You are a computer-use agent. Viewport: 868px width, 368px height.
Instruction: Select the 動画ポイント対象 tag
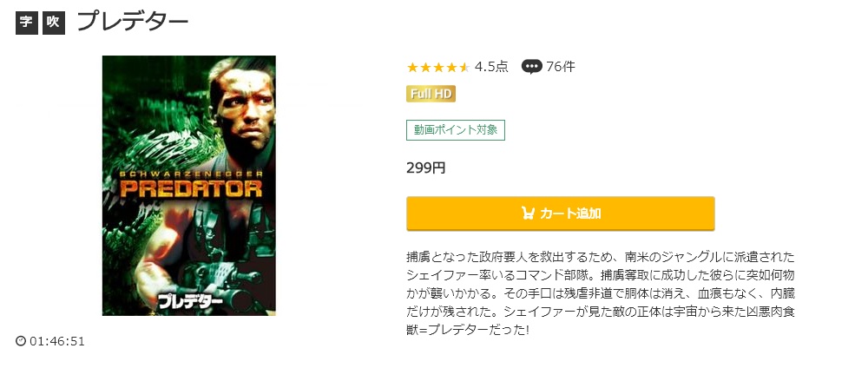(x=455, y=130)
